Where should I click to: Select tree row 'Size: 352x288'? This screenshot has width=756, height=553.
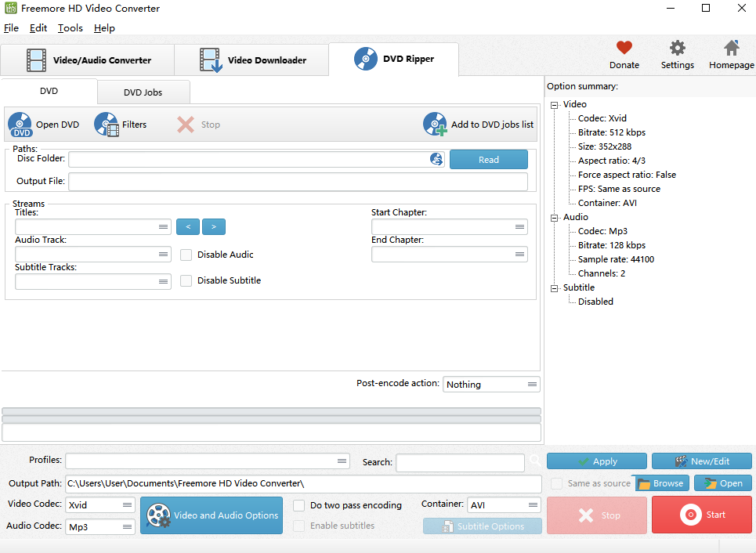(605, 146)
